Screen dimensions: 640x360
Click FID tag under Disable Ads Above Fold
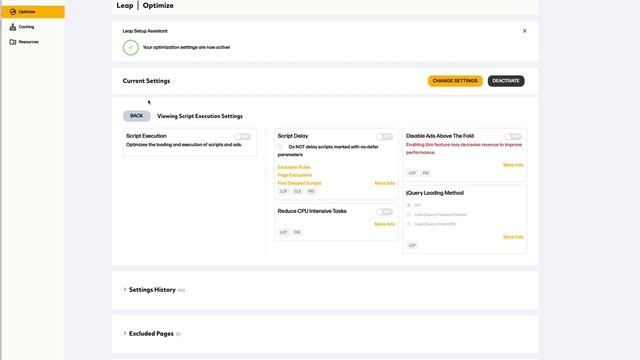pyautogui.click(x=426, y=173)
